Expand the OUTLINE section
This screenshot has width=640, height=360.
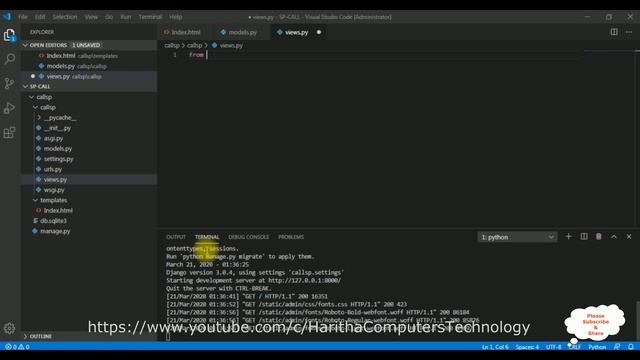pos(89,336)
